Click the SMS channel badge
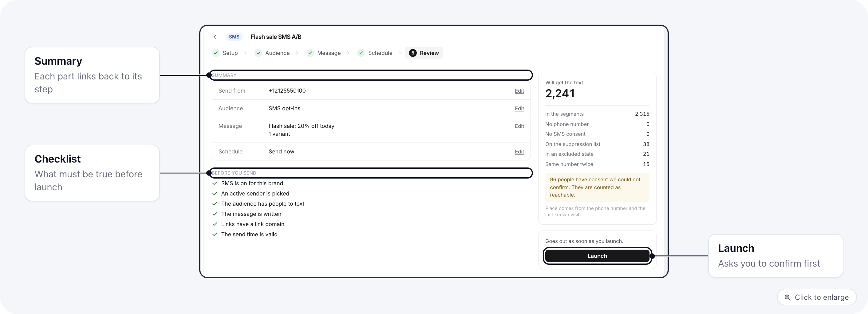Image resolution: width=868 pixels, height=314 pixels. pos(234,37)
